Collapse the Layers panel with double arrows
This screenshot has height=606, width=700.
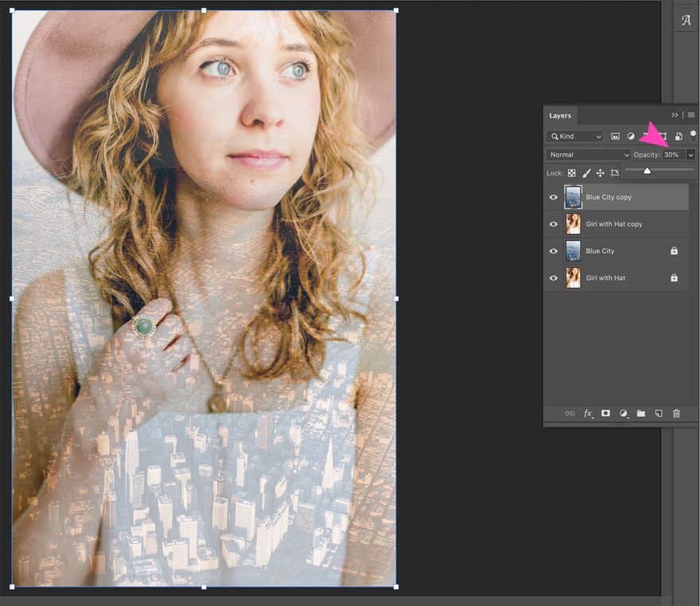tap(675, 115)
